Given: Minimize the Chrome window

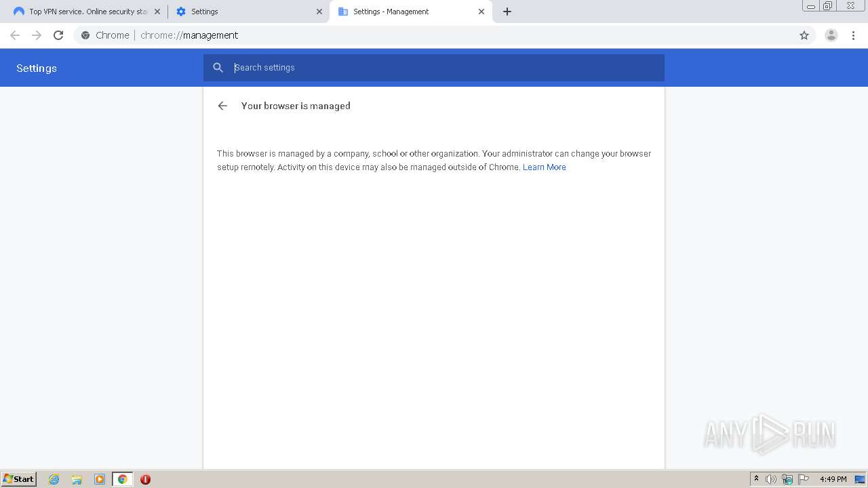Looking at the screenshot, I should (811, 6).
